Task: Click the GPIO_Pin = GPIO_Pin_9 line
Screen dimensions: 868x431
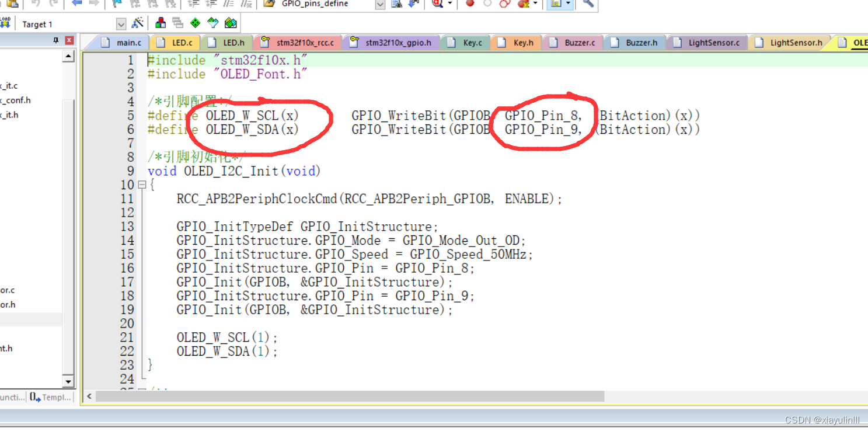Action: click(x=326, y=296)
